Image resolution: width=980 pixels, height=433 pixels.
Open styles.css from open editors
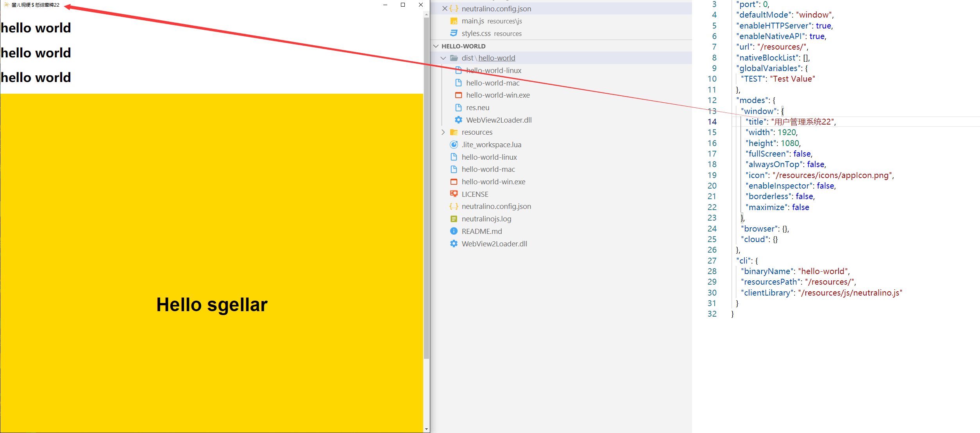(x=476, y=34)
